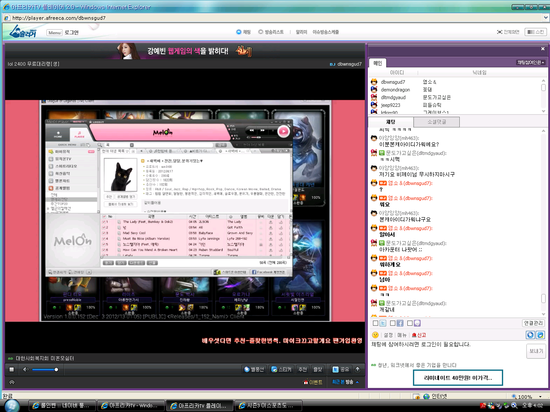Click the 로그인 login link
The width and height of the screenshot is (550, 412).
pos(72,33)
